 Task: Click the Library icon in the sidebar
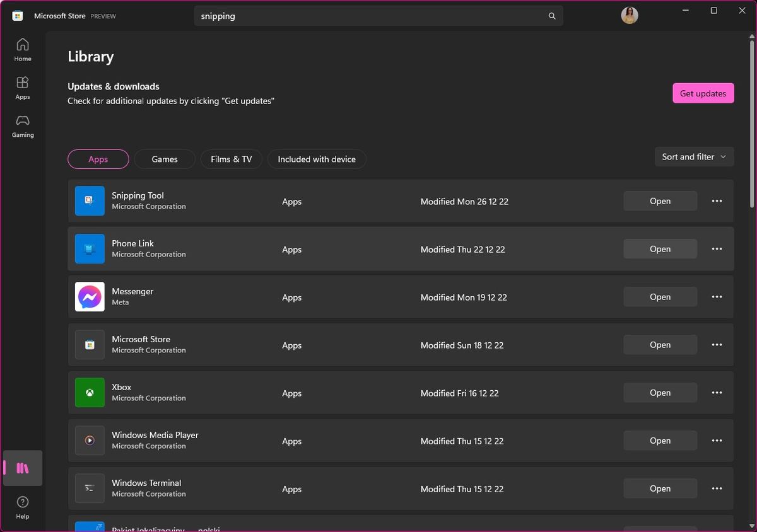[22, 468]
